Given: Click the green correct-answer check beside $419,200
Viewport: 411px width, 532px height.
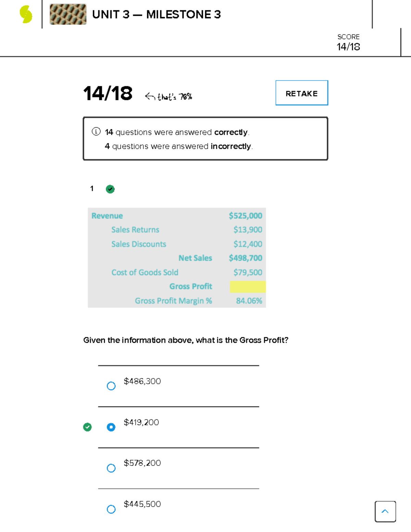Looking at the screenshot, I should pos(87,427).
